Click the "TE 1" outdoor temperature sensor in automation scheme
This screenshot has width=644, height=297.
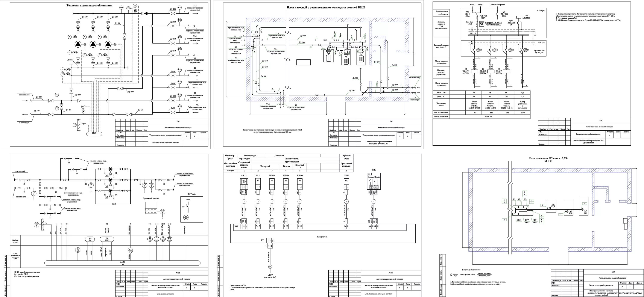pos(36,225)
